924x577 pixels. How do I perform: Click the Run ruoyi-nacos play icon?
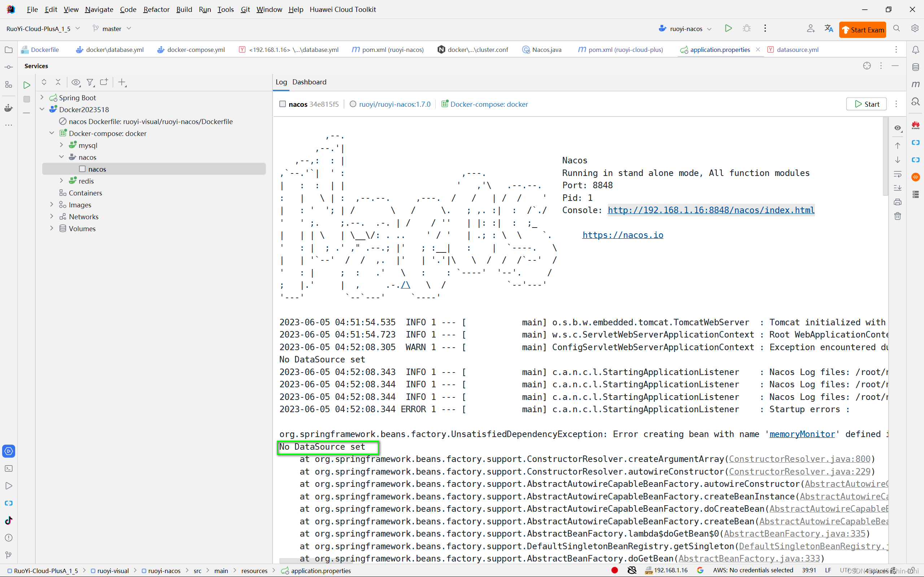coord(728,28)
